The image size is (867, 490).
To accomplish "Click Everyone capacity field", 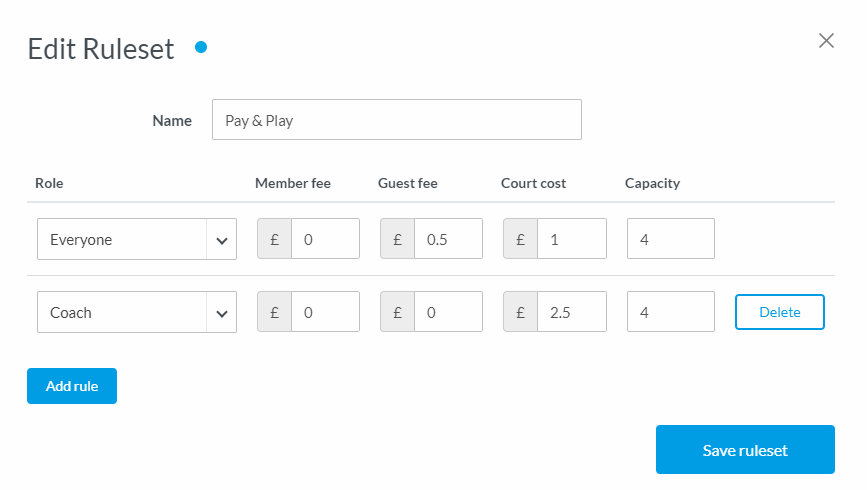I will [670, 240].
